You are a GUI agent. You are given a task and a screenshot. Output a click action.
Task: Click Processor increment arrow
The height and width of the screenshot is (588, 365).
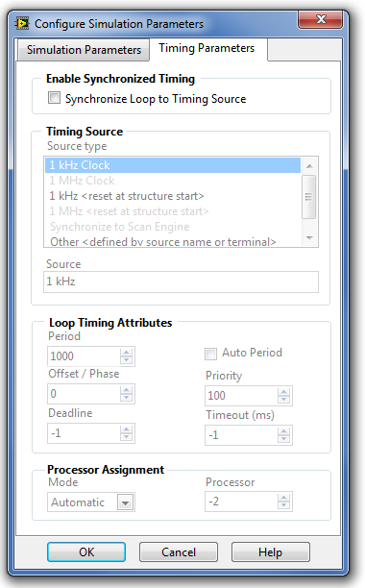(x=283, y=498)
